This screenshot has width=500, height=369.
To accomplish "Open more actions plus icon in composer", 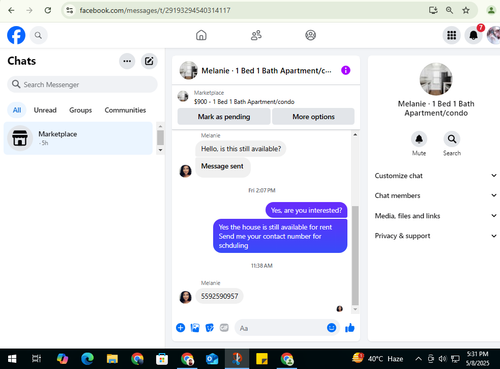I will (x=180, y=328).
